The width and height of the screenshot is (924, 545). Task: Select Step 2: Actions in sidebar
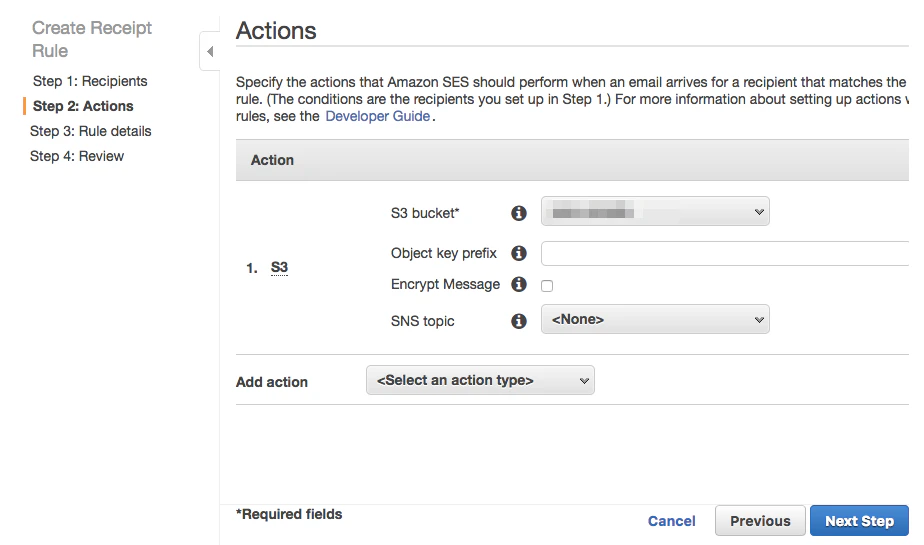[x=83, y=106]
